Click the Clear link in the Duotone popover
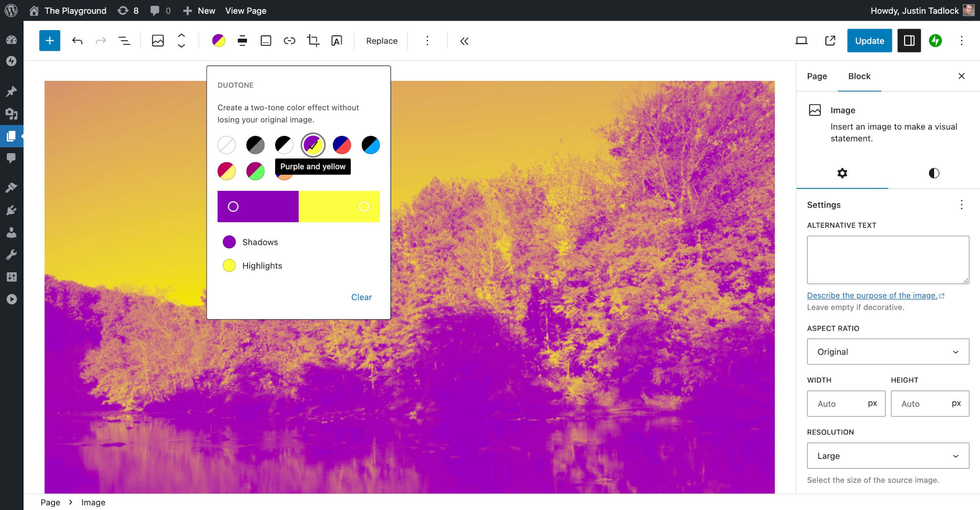This screenshot has width=980, height=510. [x=361, y=297]
